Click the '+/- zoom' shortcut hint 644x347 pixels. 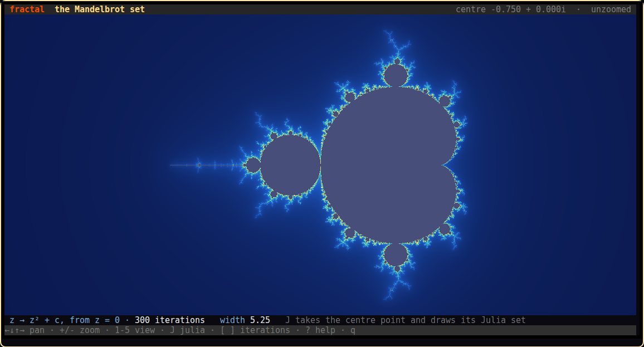pos(80,330)
